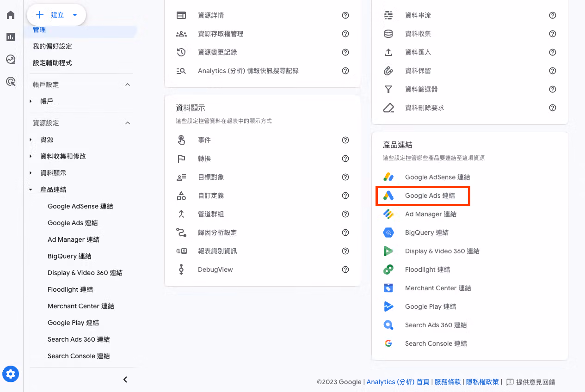Open help for 資料篩選器
Screen dimensions: 585x392
(x=553, y=89)
